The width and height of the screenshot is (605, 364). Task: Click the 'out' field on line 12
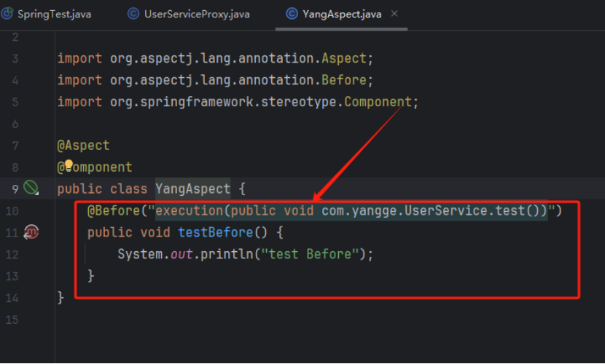click(181, 254)
